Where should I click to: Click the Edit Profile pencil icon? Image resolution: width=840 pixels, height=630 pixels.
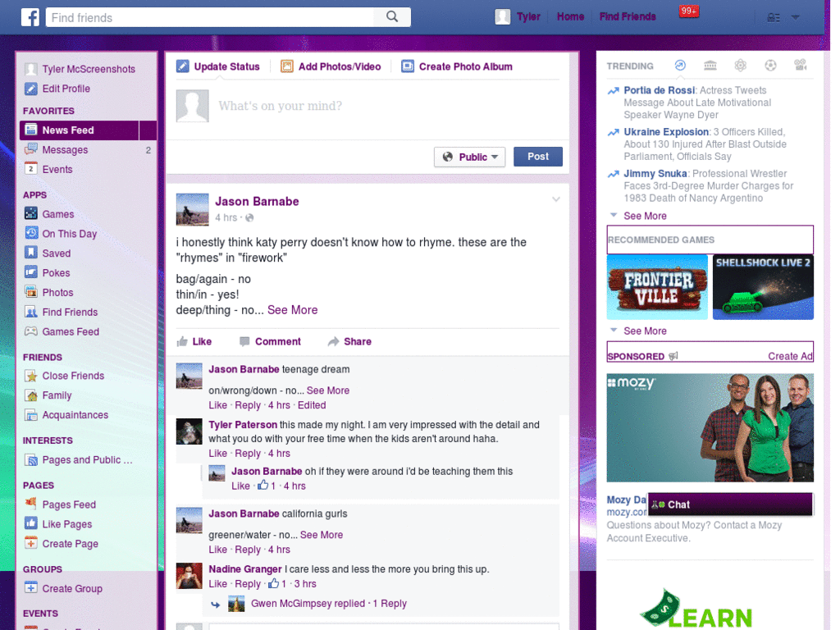(x=31, y=89)
